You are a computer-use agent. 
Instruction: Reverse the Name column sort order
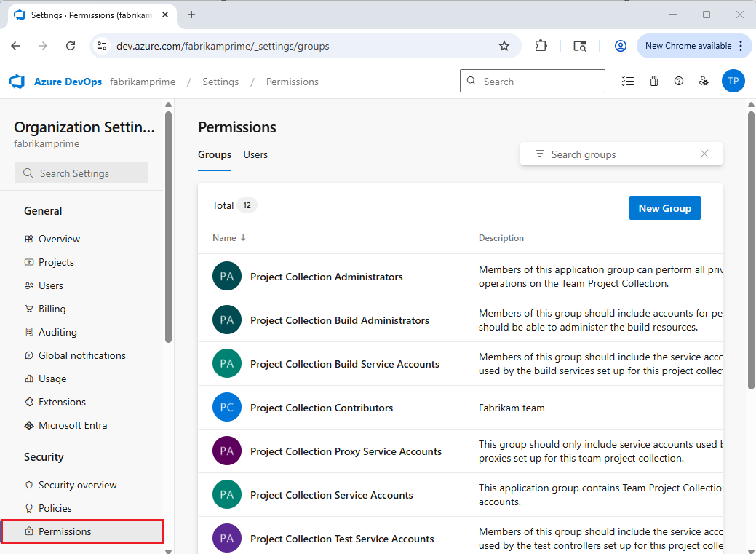(x=229, y=237)
